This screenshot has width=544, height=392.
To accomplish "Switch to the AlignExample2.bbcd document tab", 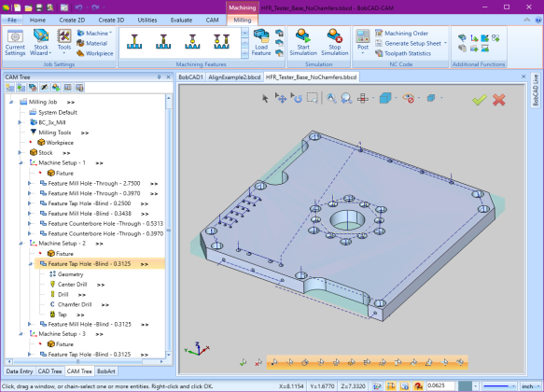I will click(234, 77).
